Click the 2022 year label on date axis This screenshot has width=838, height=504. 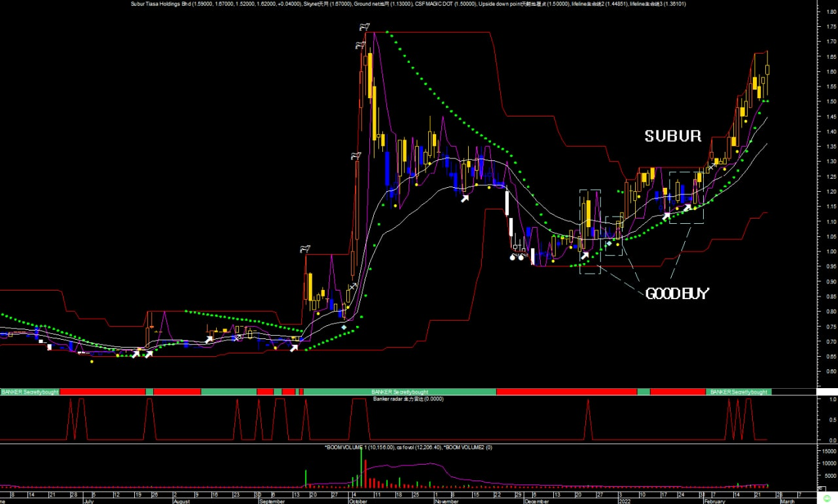625,501
